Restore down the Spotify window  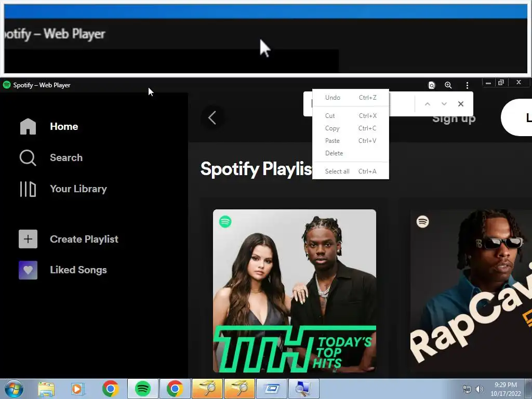coord(501,83)
